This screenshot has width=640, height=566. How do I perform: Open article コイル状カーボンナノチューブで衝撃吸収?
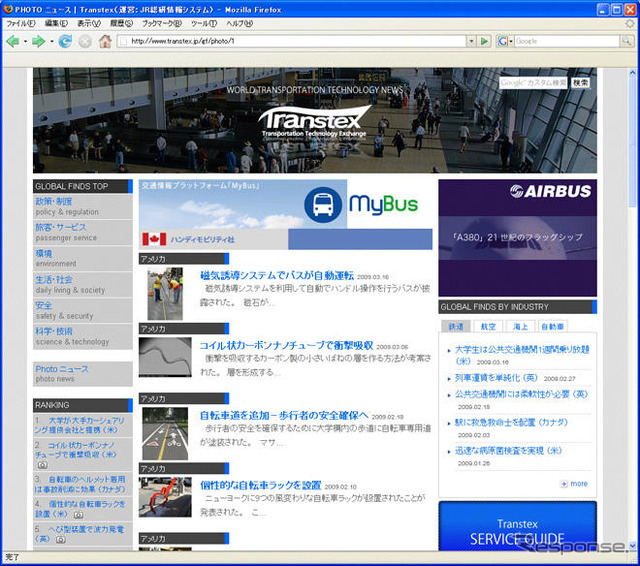286,346
